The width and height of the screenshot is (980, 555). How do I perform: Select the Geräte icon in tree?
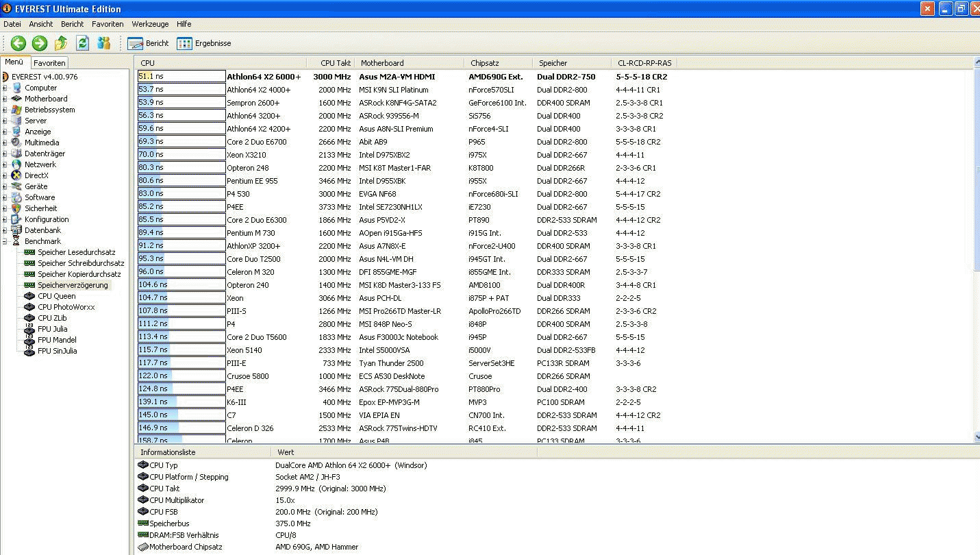point(16,186)
